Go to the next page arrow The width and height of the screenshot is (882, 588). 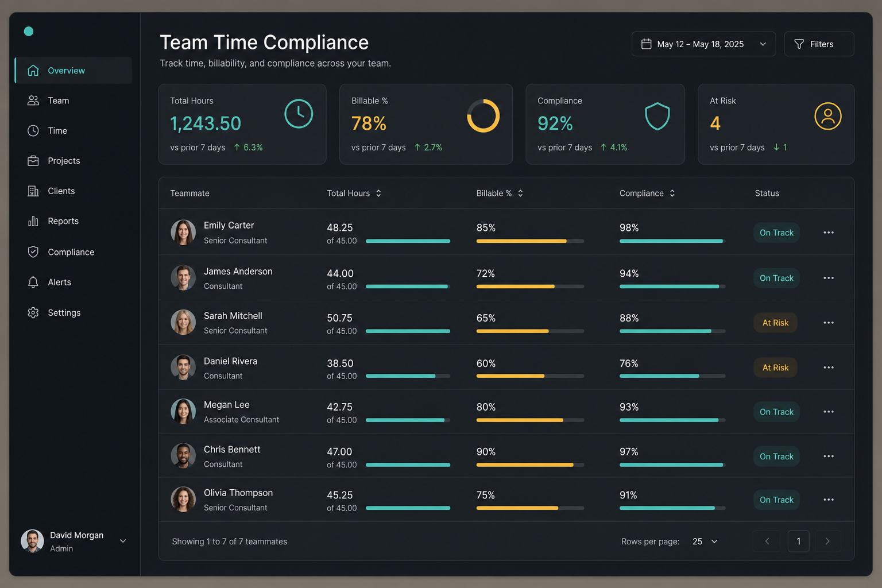(x=827, y=541)
